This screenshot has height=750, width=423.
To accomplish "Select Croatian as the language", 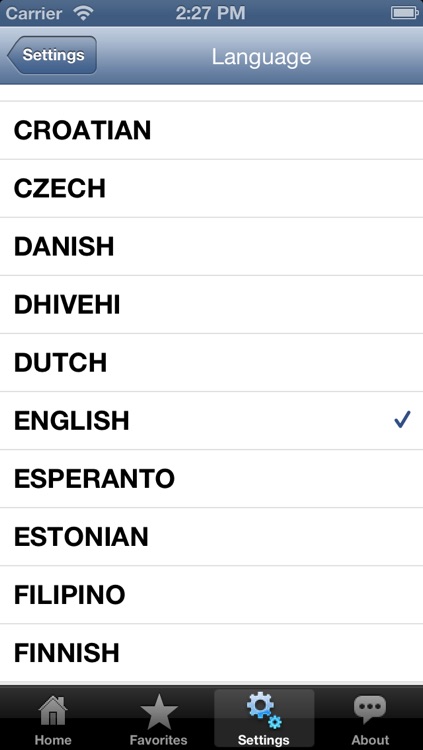I will (212, 130).
